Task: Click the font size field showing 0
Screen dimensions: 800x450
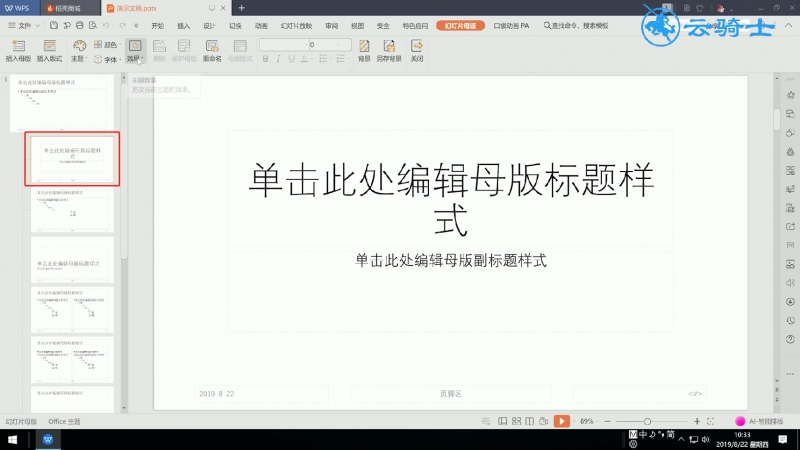Action: [x=329, y=45]
